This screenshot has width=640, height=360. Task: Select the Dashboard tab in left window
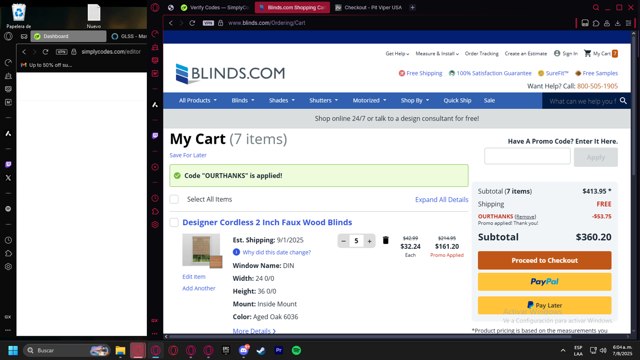click(69, 36)
